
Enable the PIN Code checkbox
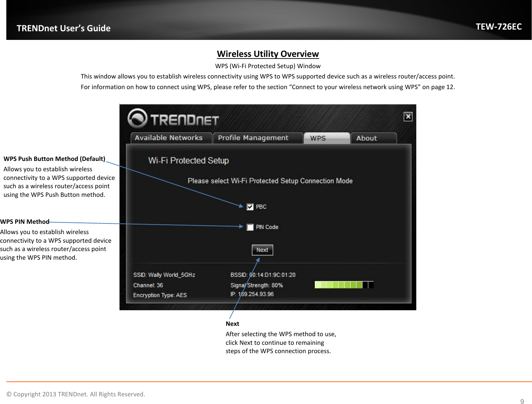(x=250, y=227)
